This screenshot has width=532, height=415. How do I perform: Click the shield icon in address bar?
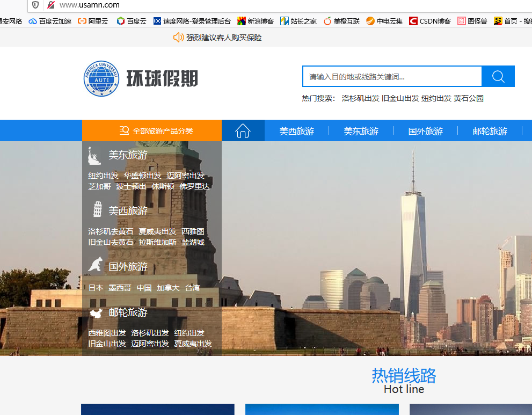tap(35, 5)
